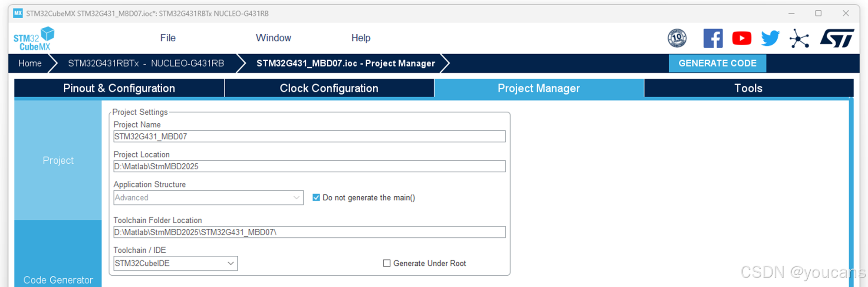Enable the Generate Under Root checkbox

387,263
